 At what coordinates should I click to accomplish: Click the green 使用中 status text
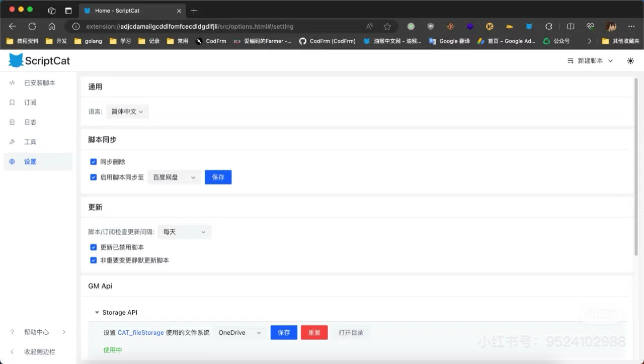(x=113, y=350)
